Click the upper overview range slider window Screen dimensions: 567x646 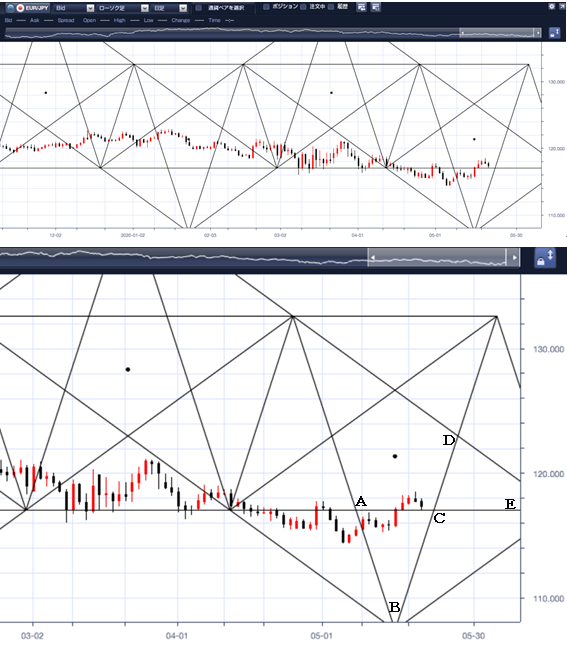(497, 33)
